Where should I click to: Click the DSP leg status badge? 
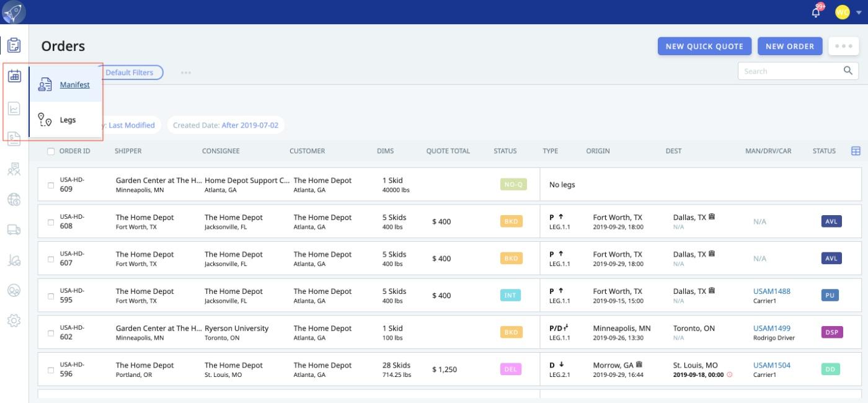click(832, 332)
